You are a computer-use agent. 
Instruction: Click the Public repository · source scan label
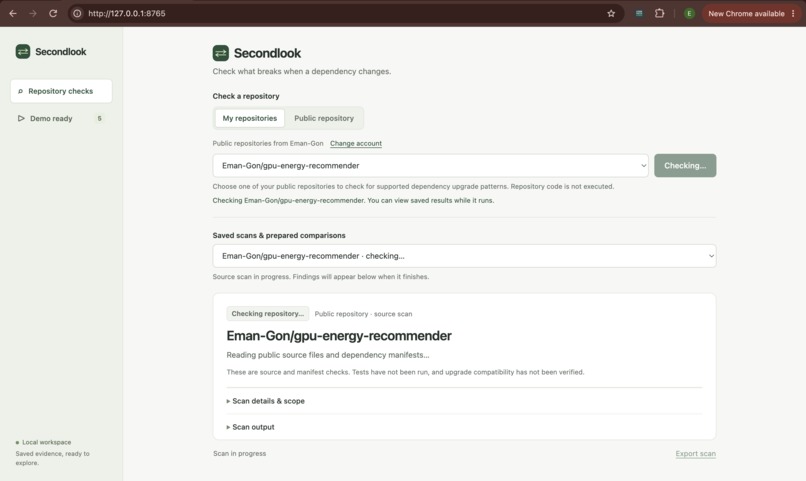click(363, 313)
